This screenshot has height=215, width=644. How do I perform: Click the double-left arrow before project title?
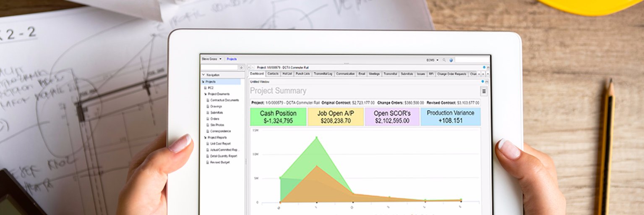(x=248, y=67)
